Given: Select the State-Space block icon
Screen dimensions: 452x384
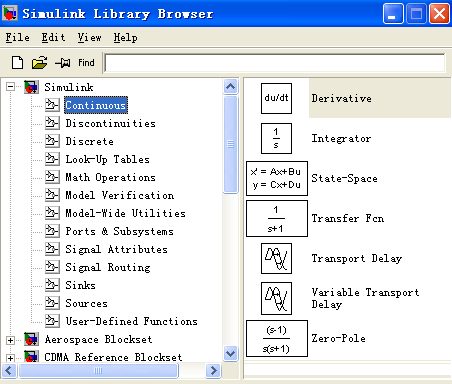Looking at the screenshot, I should tap(277, 178).
